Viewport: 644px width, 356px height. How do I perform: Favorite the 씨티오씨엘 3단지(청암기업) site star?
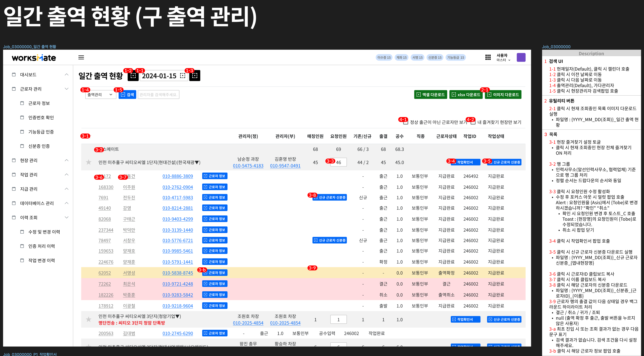pos(89,319)
